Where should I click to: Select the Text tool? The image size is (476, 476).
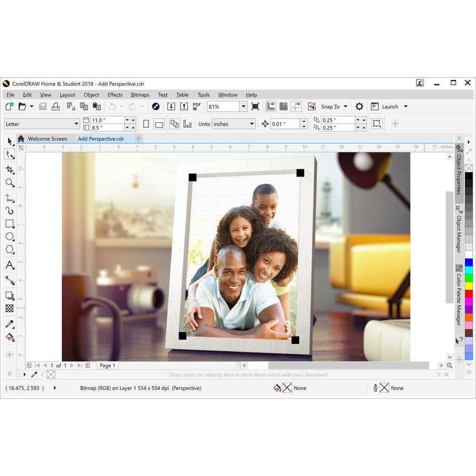[x=10, y=266]
